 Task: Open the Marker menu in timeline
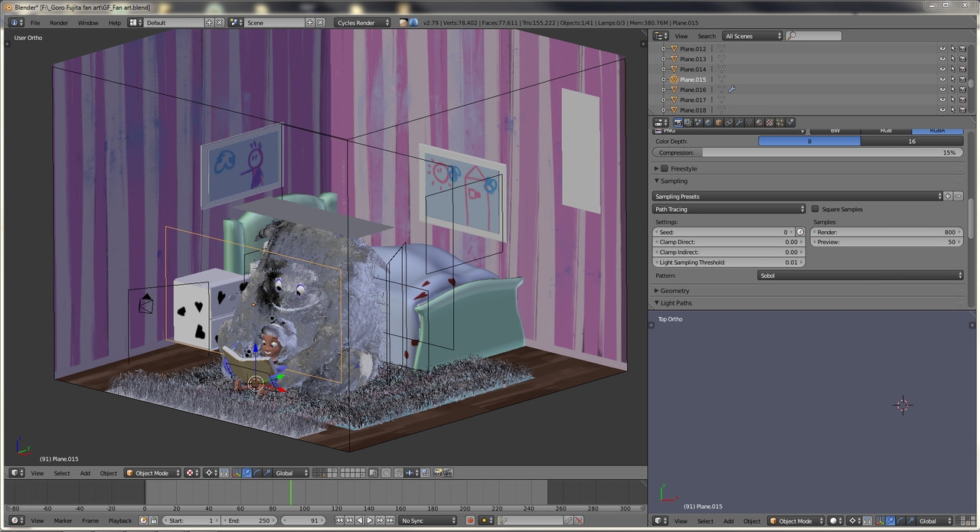pyautogui.click(x=63, y=521)
